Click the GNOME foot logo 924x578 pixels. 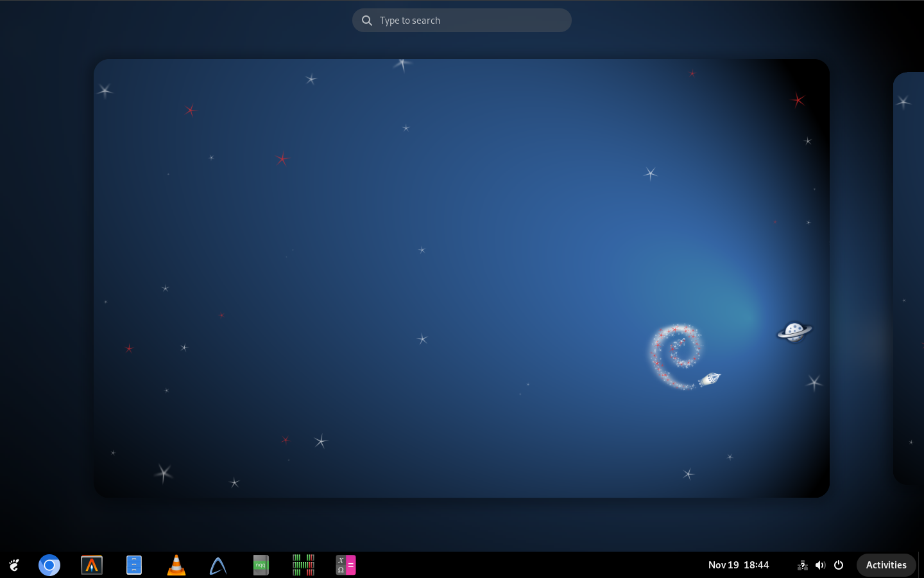[13, 565]
